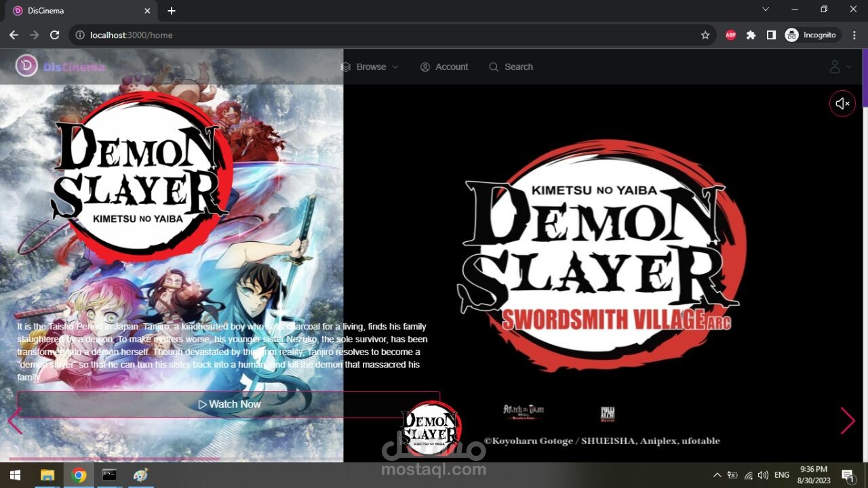Viewport: 868px width, 488px height.
Task: Open the ABP extension icon
Action: click(730, 35)
